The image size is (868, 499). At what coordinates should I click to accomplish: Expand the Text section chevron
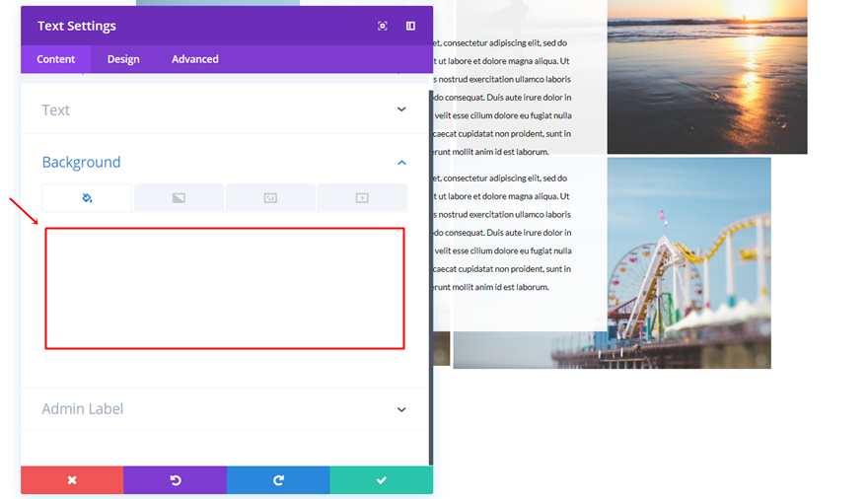click(x=401, y=109)
